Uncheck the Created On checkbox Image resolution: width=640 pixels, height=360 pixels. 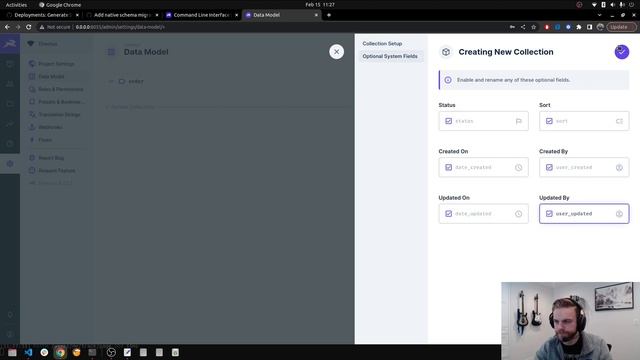coord(449,167)
